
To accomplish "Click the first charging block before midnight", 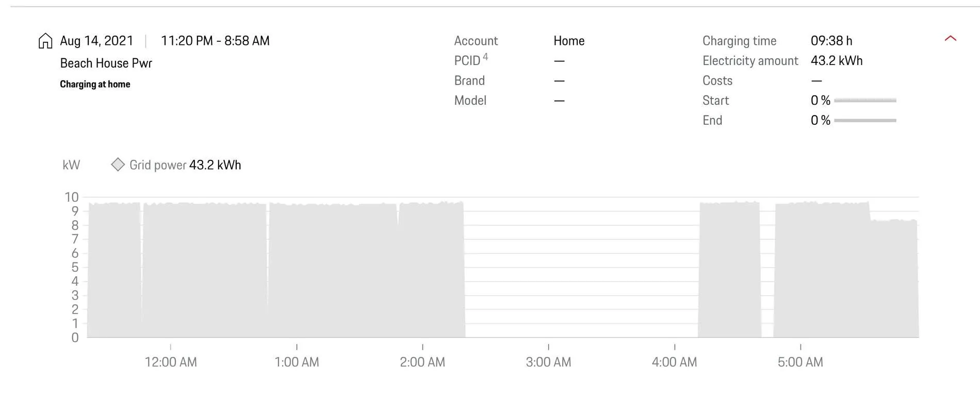I will pyautogui.click(x=115, y=270).
